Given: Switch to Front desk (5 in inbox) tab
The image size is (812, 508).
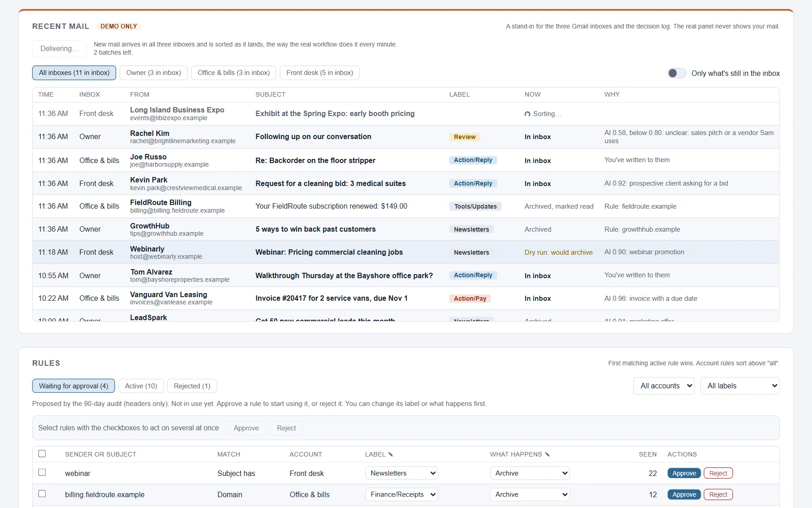Looking at the screenshot, I should click(x=320, y=73).
